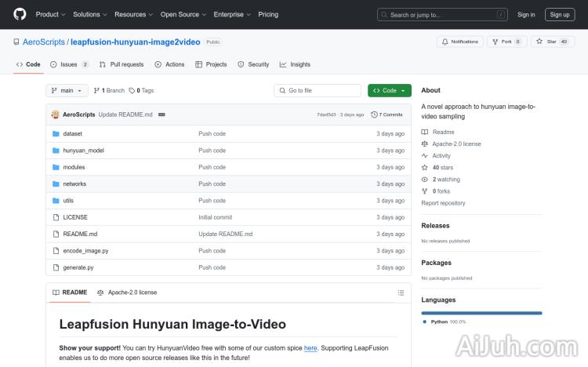Open leapfusion-hunyuan-image2video repository link
588x367 pixels.
[136, 42]
